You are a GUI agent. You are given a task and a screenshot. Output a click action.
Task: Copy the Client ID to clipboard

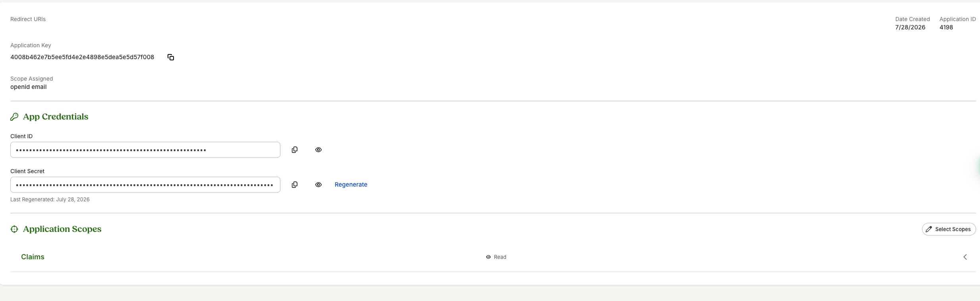pyautogui.click(x=295, y=150)
